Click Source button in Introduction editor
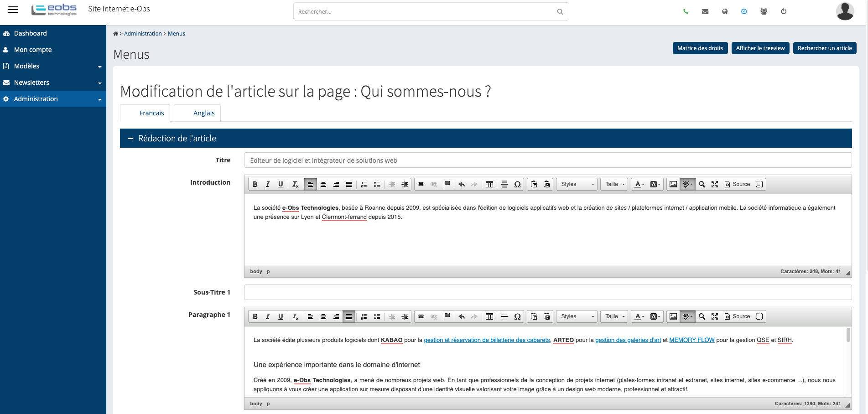The image size is (868, 414). tap(737, 184)
